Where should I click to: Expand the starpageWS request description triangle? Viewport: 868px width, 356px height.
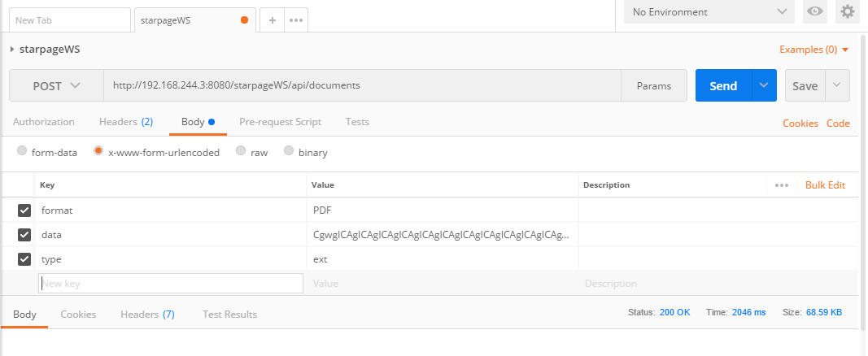pyautogui.click(x=11, y=50)
